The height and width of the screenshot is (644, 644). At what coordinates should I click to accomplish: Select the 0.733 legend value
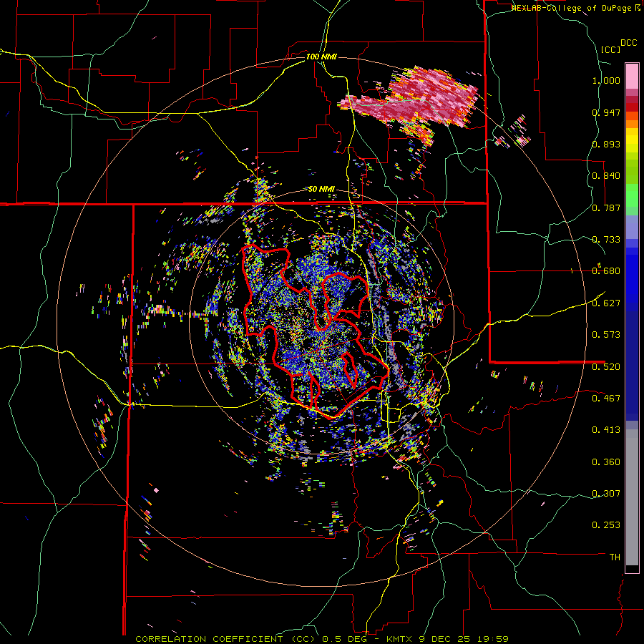point(606,240)
